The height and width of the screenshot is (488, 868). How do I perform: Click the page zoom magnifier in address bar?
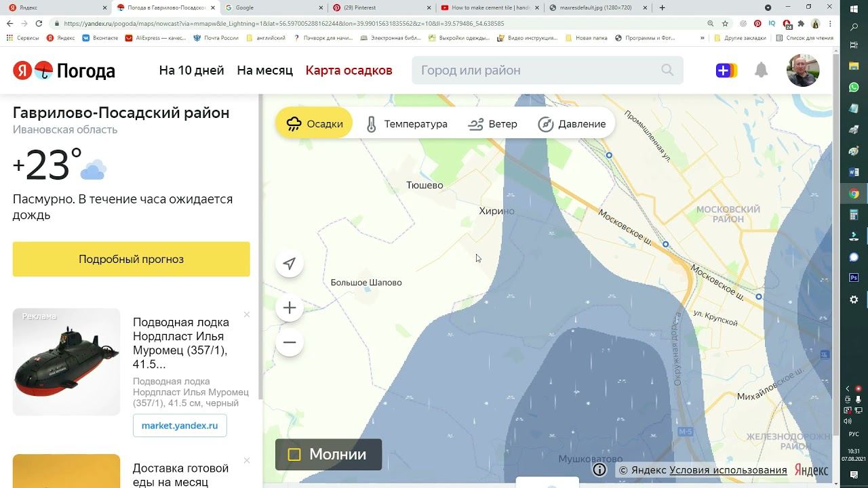[x=711, y=23]
